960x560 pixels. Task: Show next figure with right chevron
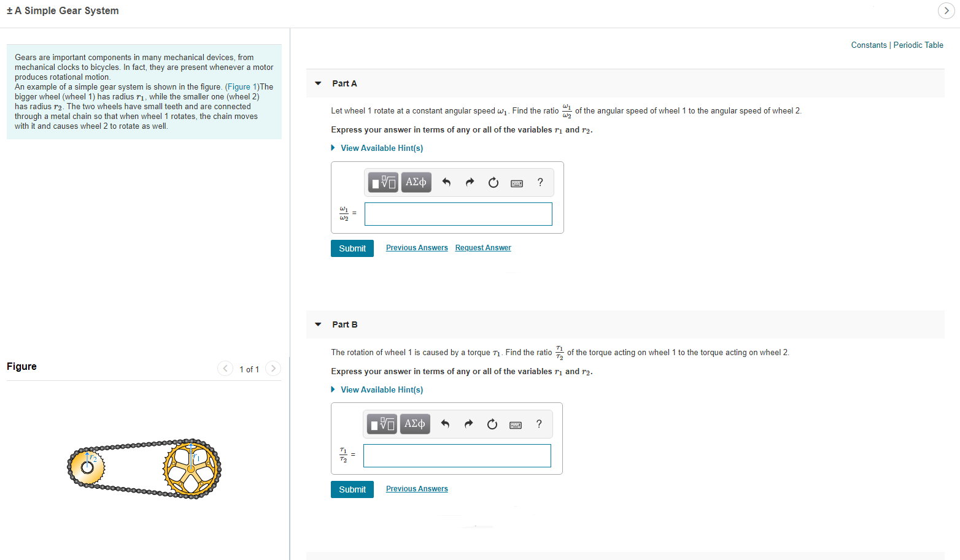273,369
